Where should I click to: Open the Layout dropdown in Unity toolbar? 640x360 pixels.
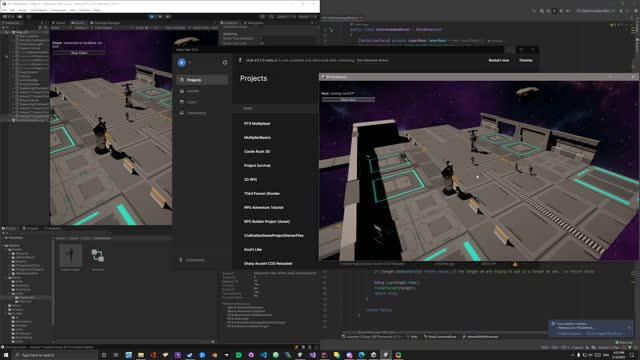pyautogui.click(x=307, y=17)
